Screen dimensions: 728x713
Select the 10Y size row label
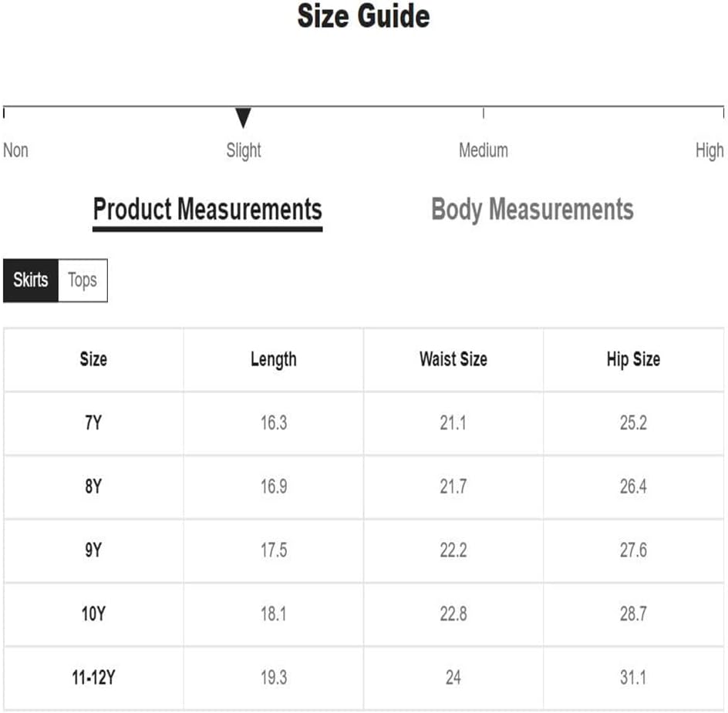pyautogui.click(x=93, y=614)
